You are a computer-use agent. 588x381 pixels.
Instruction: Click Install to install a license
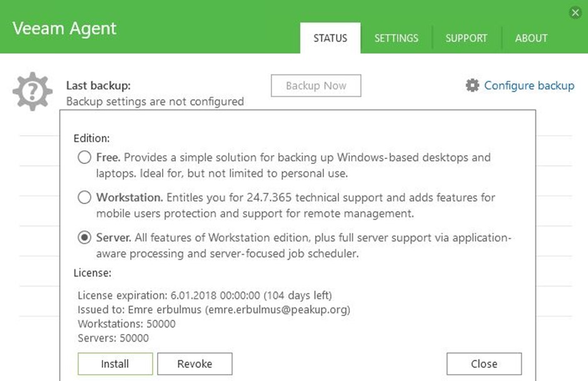115,363
